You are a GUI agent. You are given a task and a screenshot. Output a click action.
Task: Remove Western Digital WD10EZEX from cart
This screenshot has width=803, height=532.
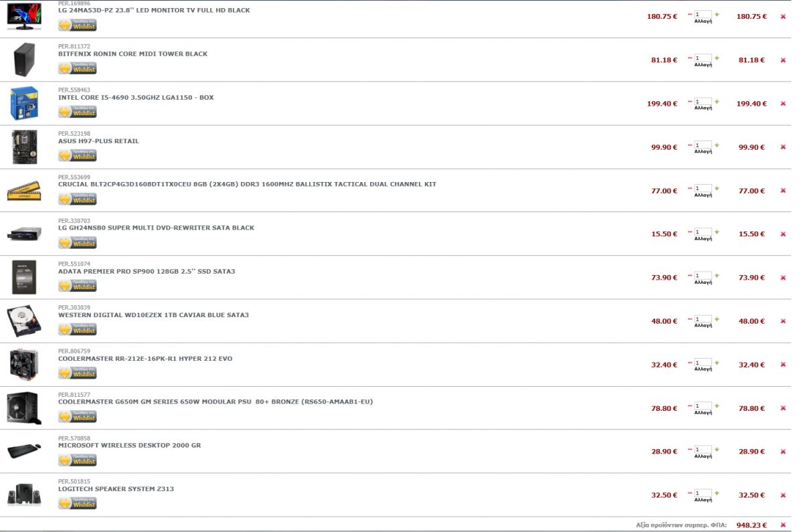click(x=783, y=321)
